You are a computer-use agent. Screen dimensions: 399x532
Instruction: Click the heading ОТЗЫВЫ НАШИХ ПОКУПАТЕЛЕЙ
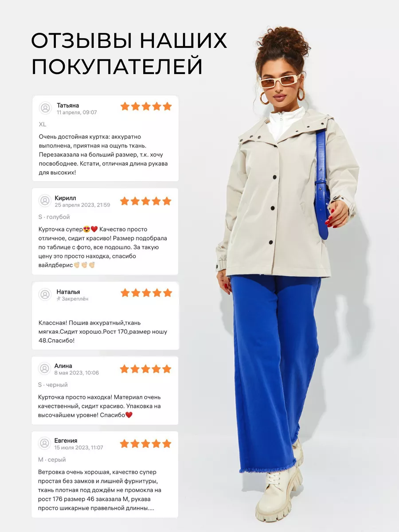[129, 53]
